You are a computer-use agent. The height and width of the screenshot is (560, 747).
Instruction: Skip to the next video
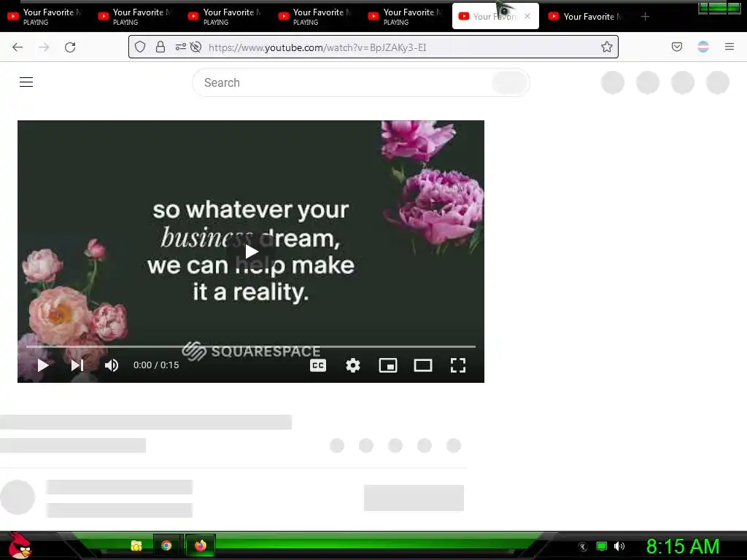point(77,365)
